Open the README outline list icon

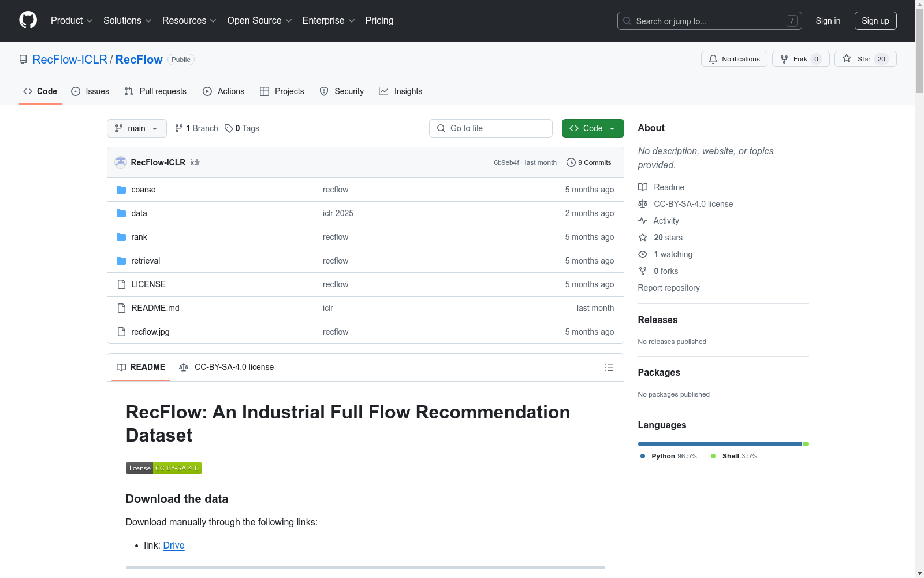coord(609,368)
